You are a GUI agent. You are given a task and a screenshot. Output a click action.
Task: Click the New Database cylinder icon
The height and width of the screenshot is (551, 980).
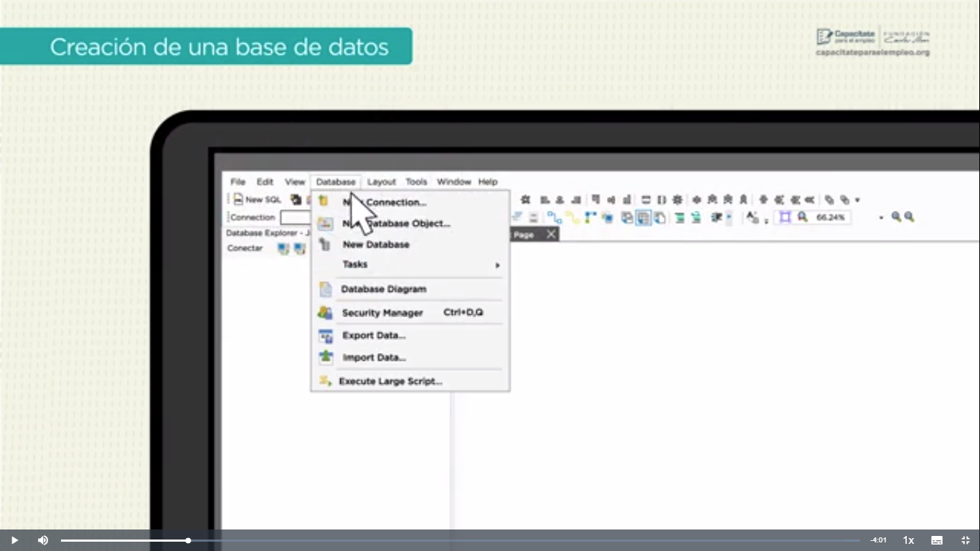point(325,245)
